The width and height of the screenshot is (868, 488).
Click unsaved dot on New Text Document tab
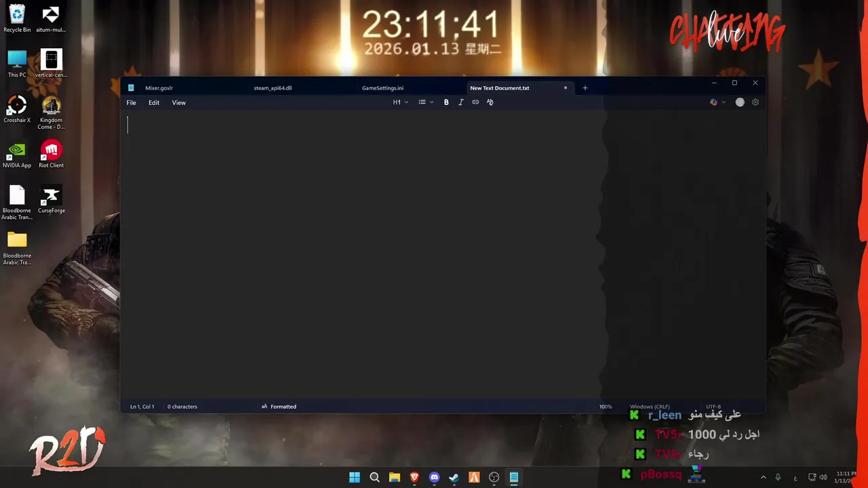566,87
